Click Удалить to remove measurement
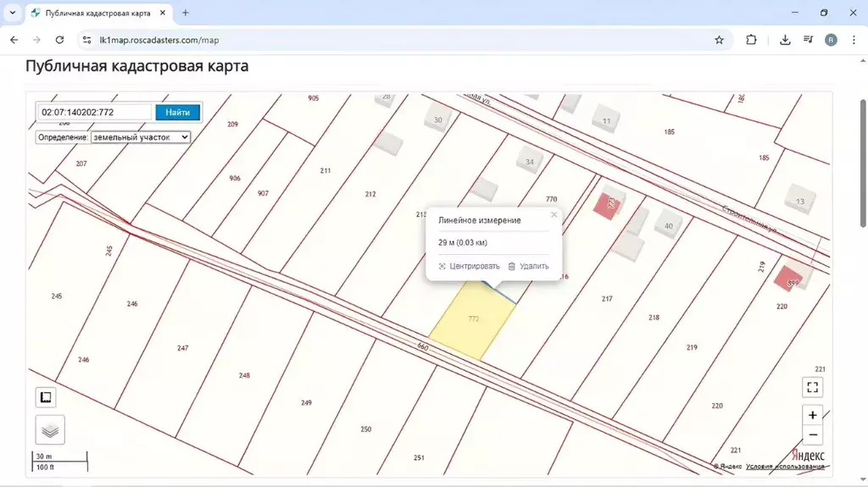The image size is (868, 487). point(528,266)
